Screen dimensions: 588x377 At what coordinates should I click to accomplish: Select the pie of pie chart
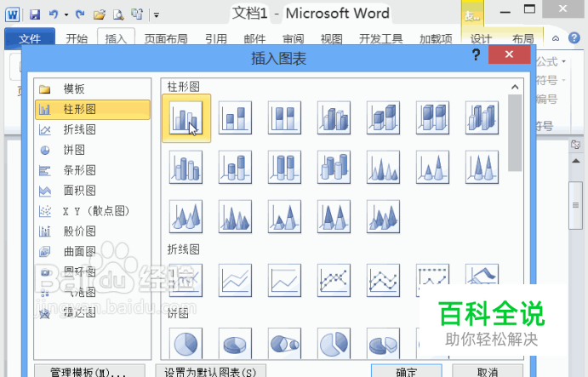284,343
